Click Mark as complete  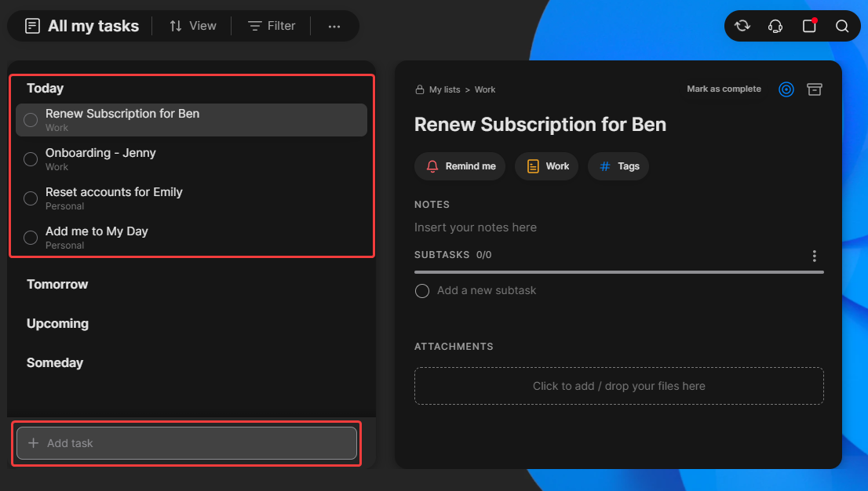(724, 89)
